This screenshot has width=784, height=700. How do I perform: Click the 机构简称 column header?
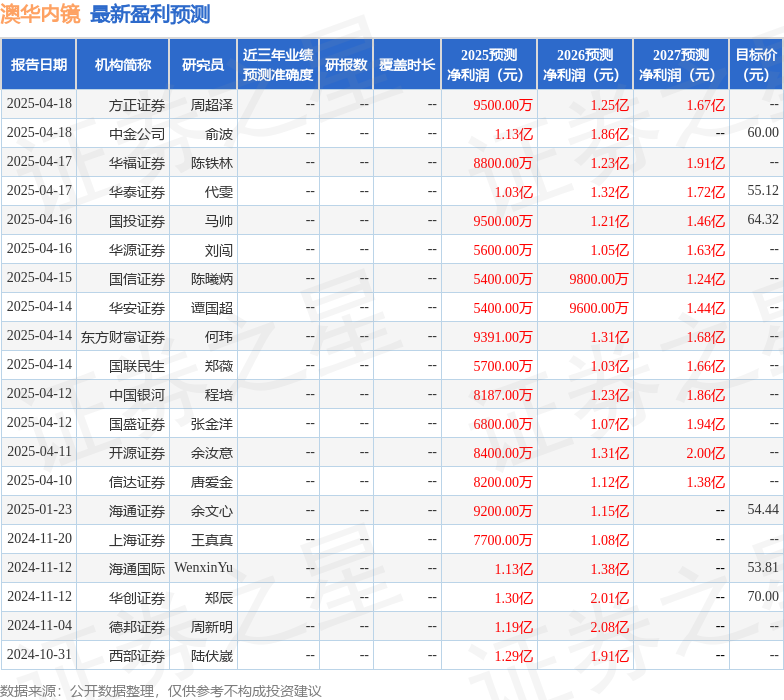pos(122,65)
